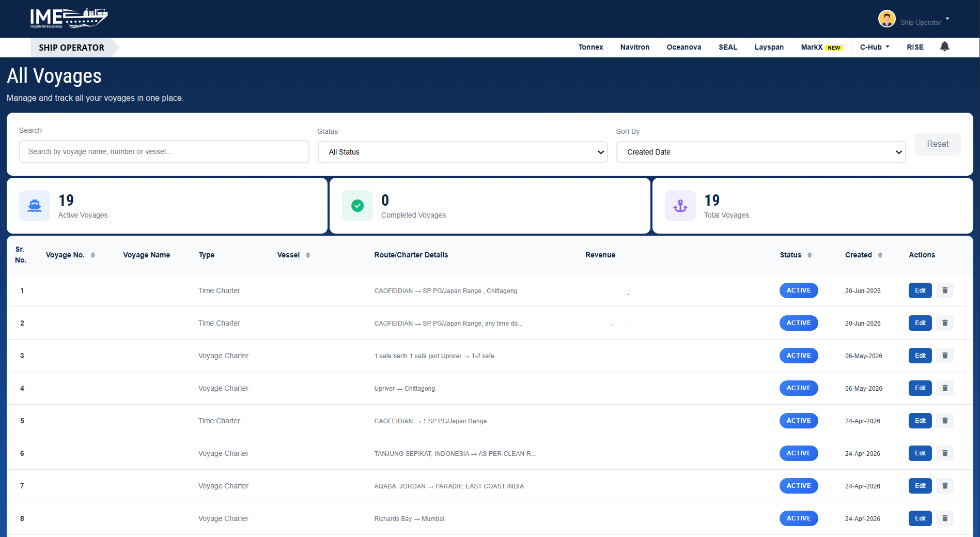Click the 'Type' column header
Image resolution: width=980 pixels, height=537 pixels.
(207, 255)
